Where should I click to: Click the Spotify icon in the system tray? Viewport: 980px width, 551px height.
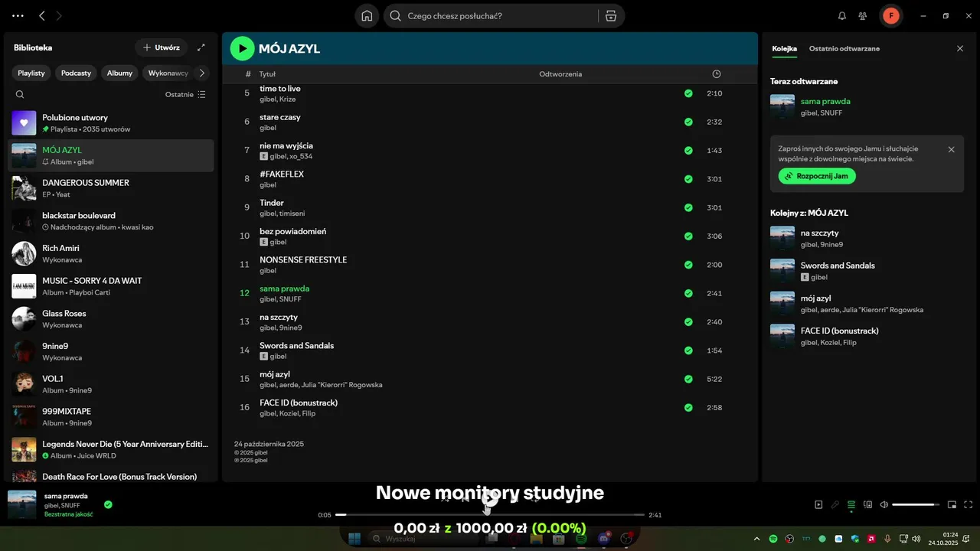tap(773, 540)
